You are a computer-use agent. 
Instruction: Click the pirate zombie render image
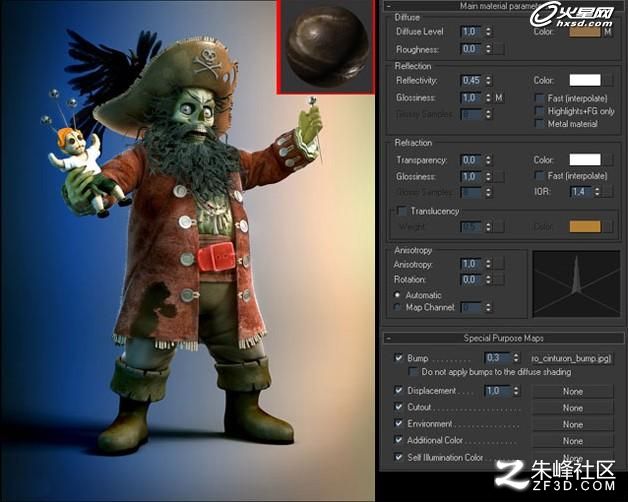click(187, 251)
